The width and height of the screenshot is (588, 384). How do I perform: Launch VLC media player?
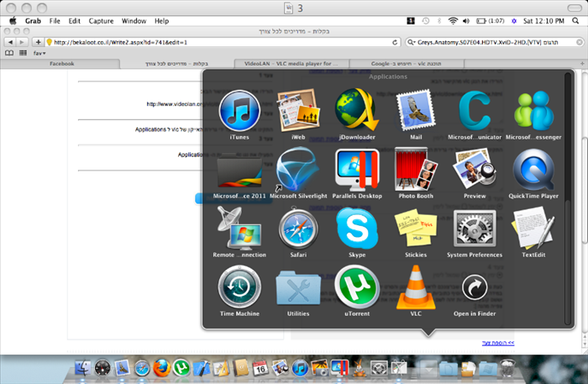[416, 287]
